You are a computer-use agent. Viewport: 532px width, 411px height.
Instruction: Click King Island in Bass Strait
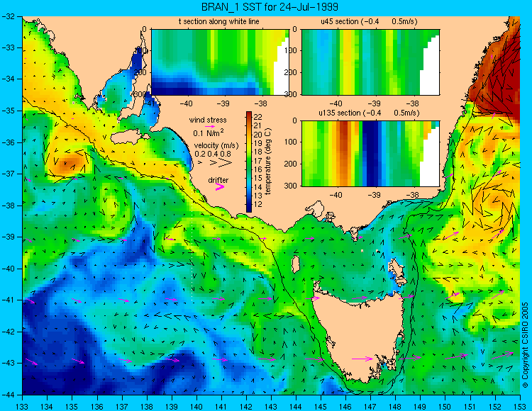point(296,264)
